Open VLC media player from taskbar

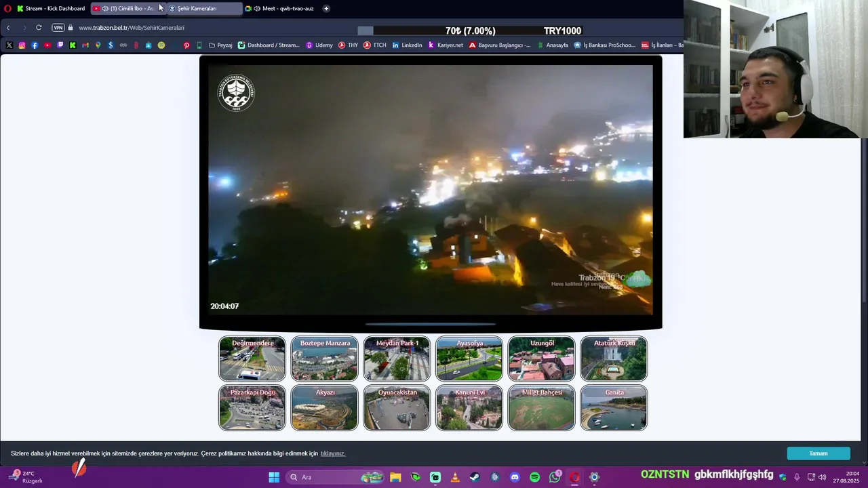coord(455,477)
